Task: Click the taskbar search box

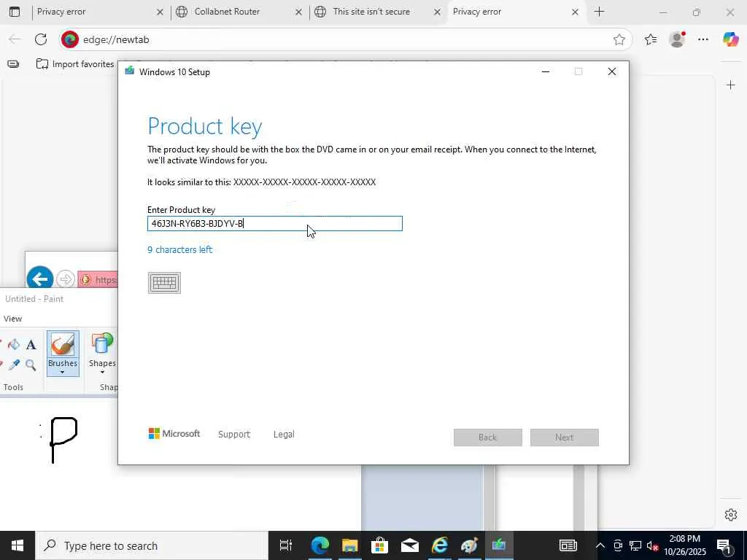Action: click(x=152, y=545)
